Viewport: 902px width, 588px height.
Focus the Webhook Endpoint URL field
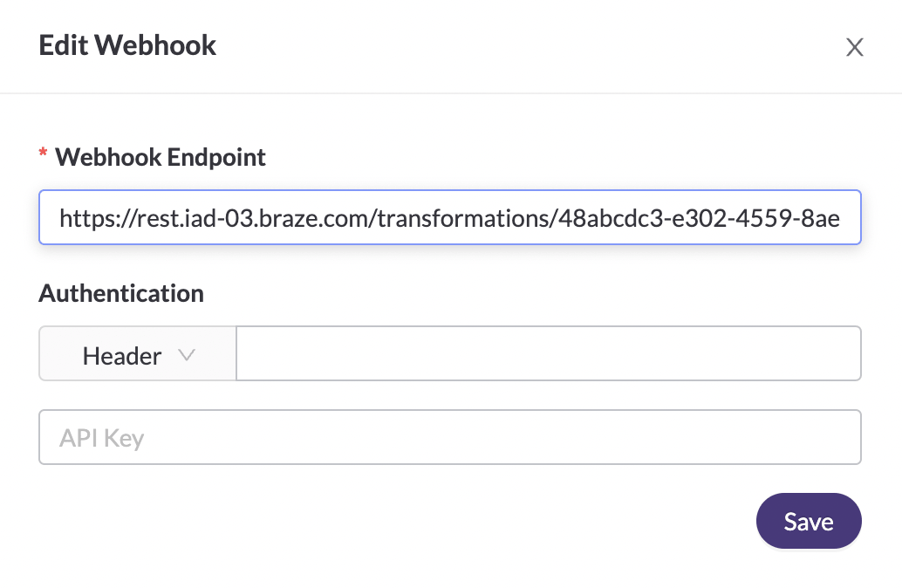coord(449,217)
